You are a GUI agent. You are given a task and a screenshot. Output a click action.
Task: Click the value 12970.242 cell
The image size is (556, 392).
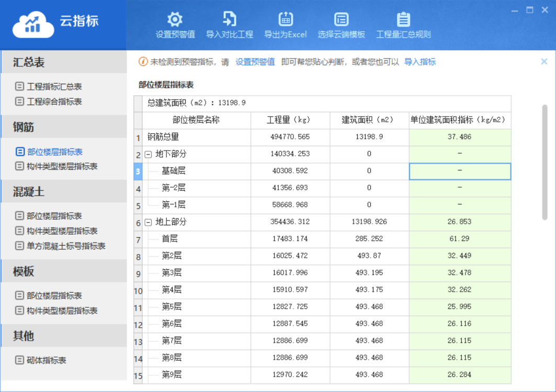coord(290,375)
